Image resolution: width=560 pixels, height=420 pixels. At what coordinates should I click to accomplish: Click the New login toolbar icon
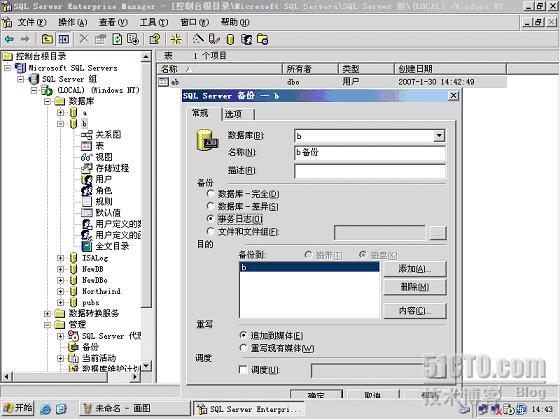point(246,39)
